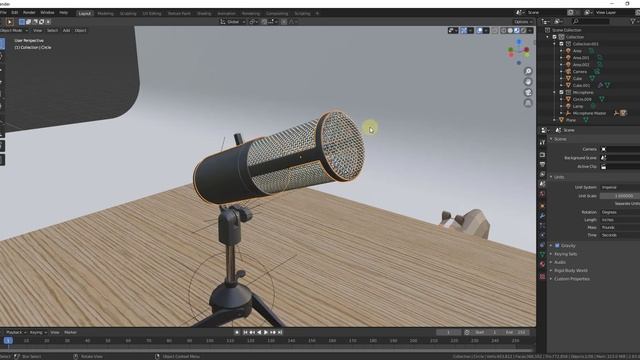
Task: Open the Length units dropdown
Action: 620,220
